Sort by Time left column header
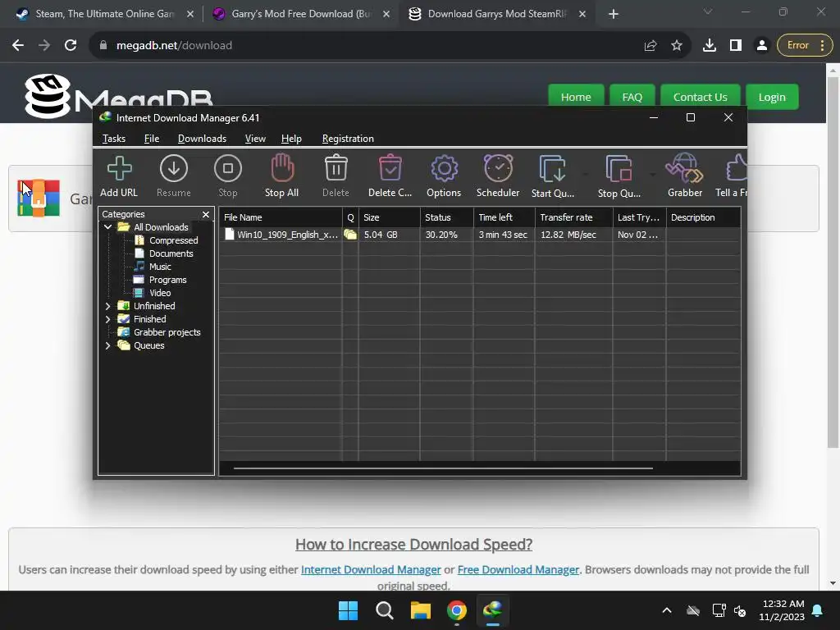The image size is (840, 630). click(x=504, y=217)
